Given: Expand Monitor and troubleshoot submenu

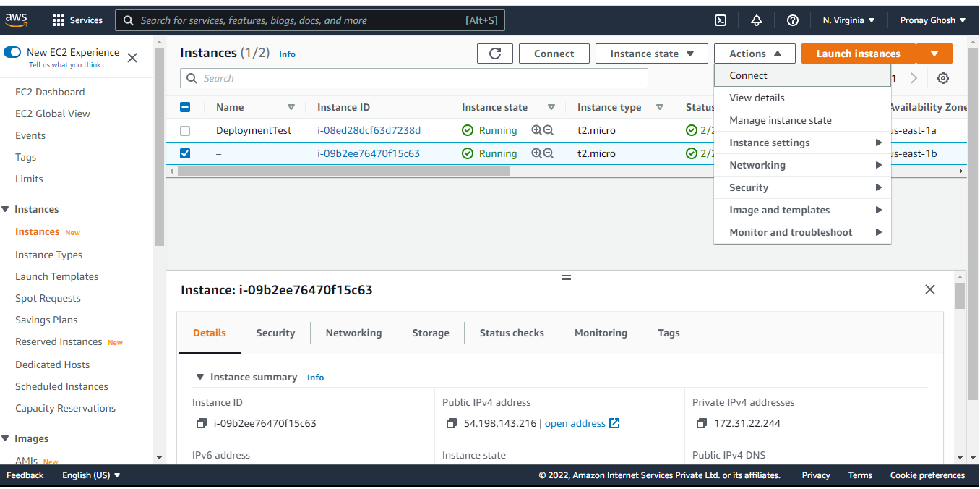Looking at the screenshot, I should [802, 232].
